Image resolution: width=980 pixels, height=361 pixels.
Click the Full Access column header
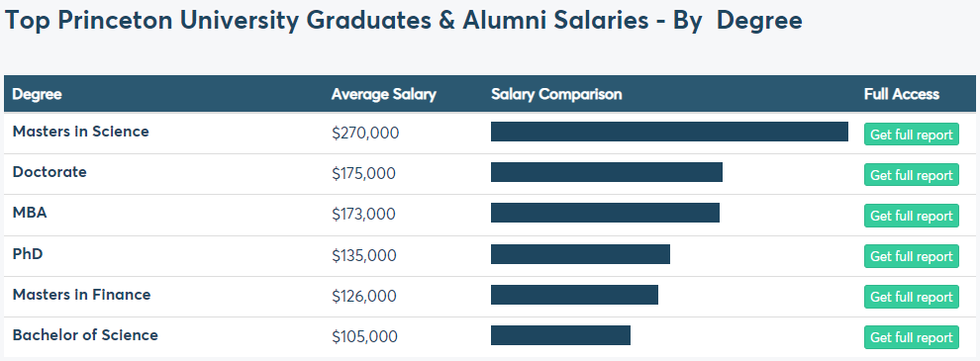coord(901,94)
